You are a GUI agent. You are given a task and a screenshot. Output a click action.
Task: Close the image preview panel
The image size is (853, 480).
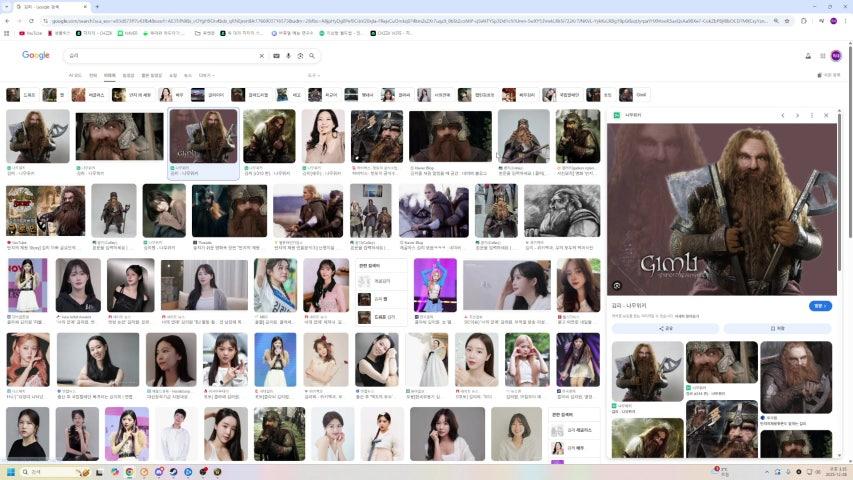pyautogui.click(x=826, y=115)
